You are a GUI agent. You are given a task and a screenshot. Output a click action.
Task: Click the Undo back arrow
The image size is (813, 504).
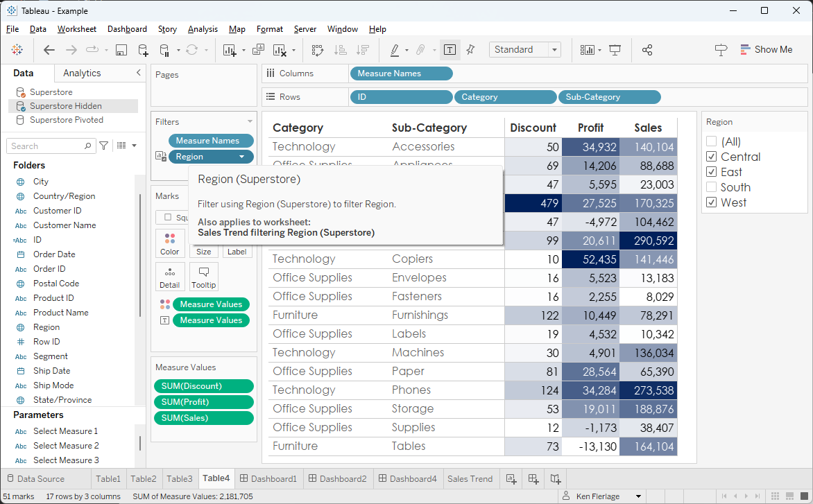(x=49, y=50)
